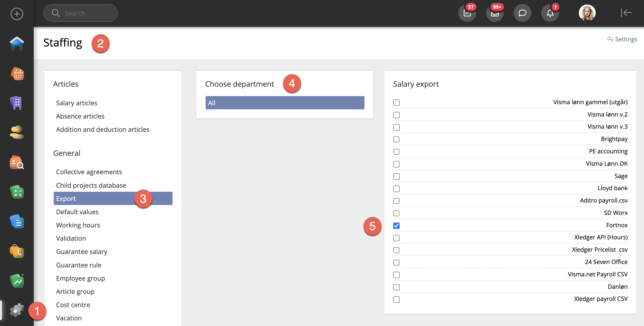Open the Home icon in sidebar

point(17,44)
